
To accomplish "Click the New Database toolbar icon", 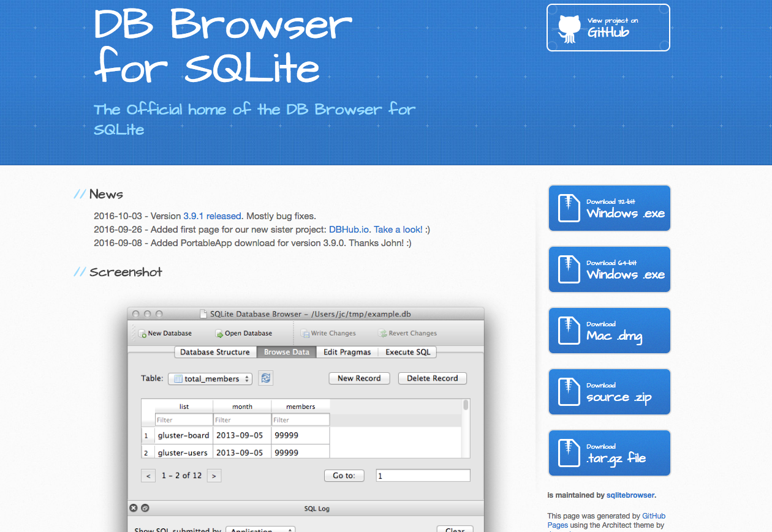I will tap(142, 334).
